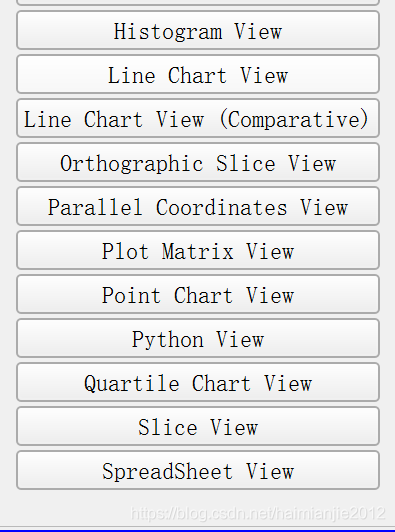The width and height of the screenshot is (395, 532).
Task: Open the SpreadSheet View
Action: (198, 471)
